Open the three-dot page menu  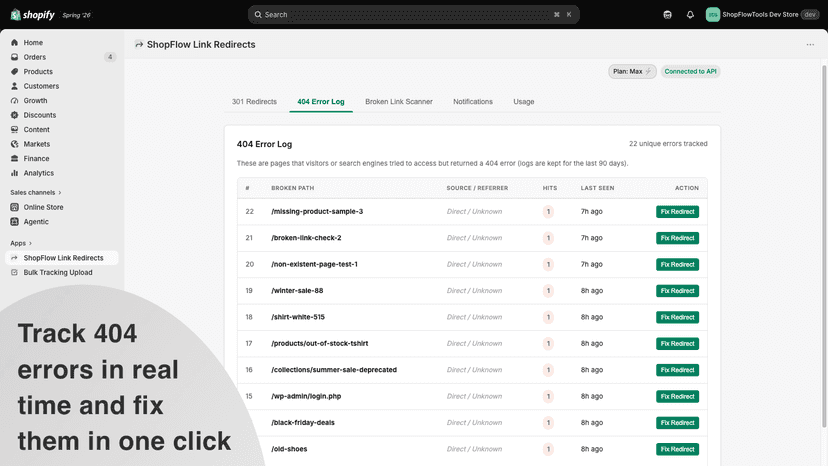pyautogui.click(x=810, y=45)
